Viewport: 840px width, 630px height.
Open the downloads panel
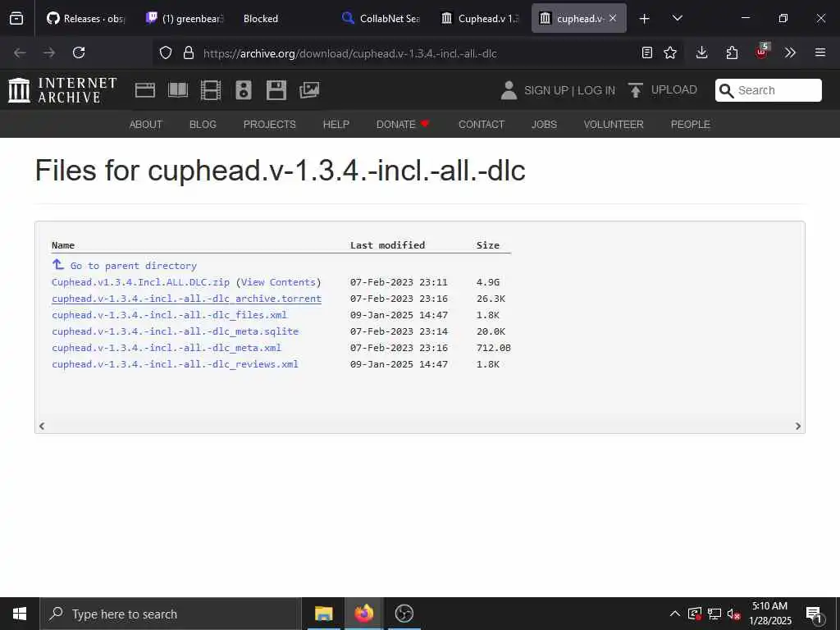pyautogui.click(x=702, y=52)
